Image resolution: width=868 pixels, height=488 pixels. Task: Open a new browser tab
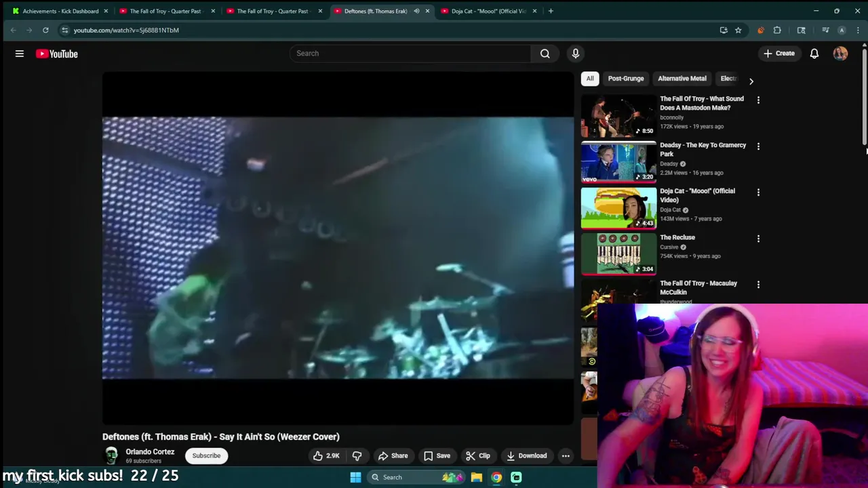551,11
